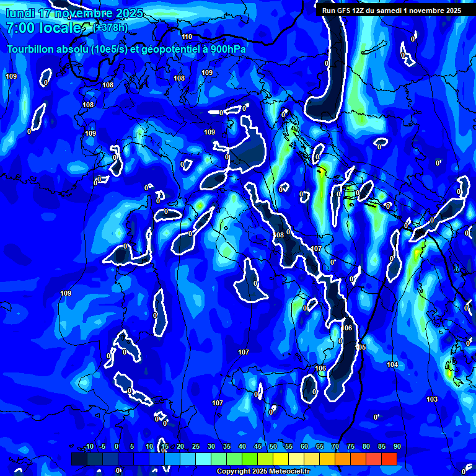The width and height of the screenshot is (476, 476).
Task: Click the legend value label 90
Action: click(397, 447)
